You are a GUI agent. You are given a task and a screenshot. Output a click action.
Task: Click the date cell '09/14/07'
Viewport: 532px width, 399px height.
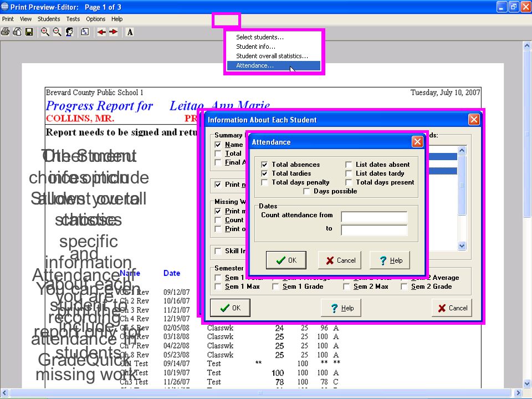point(176,364)
